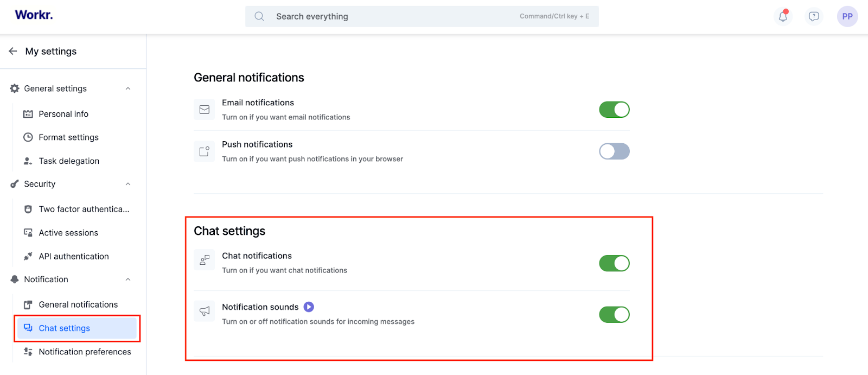Click the My settings heading

[51, 51]
